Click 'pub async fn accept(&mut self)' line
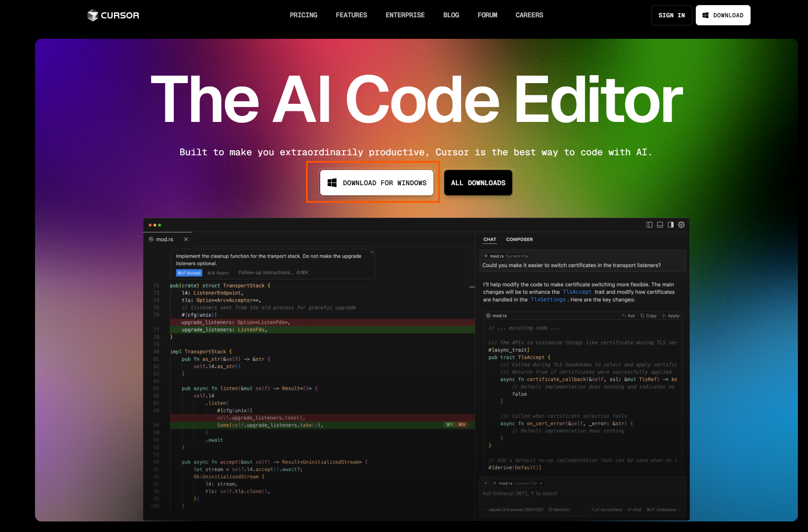Image resolution: width=808 pixels, height=532 pixels. coord(275,462)
